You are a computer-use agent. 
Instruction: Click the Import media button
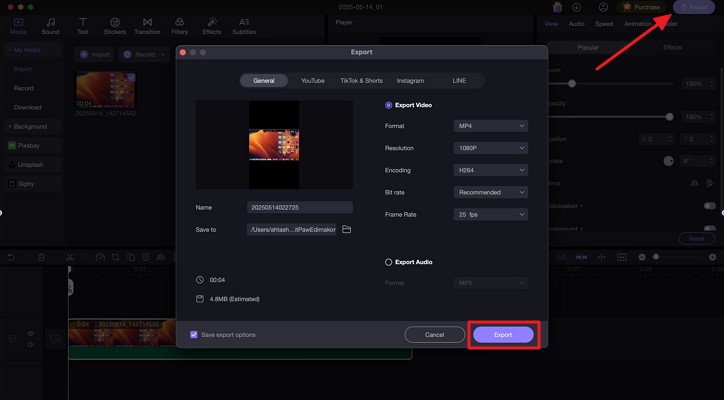(95, 55)
